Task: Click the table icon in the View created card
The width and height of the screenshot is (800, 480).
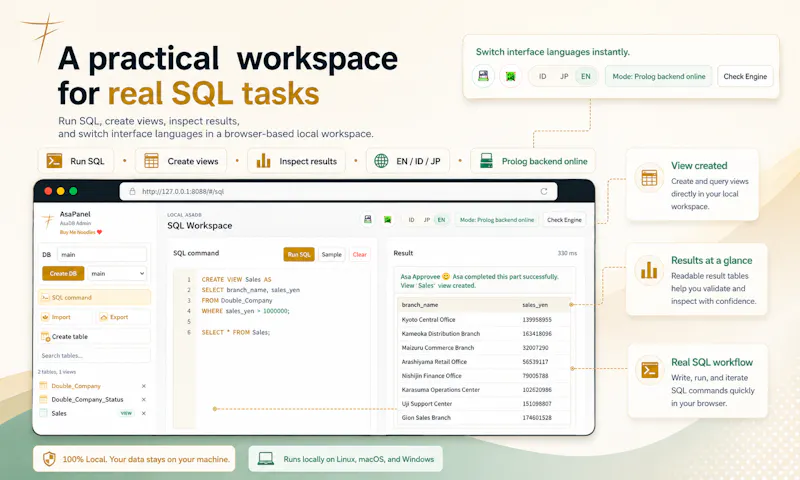Action: (x=649, y=178)
